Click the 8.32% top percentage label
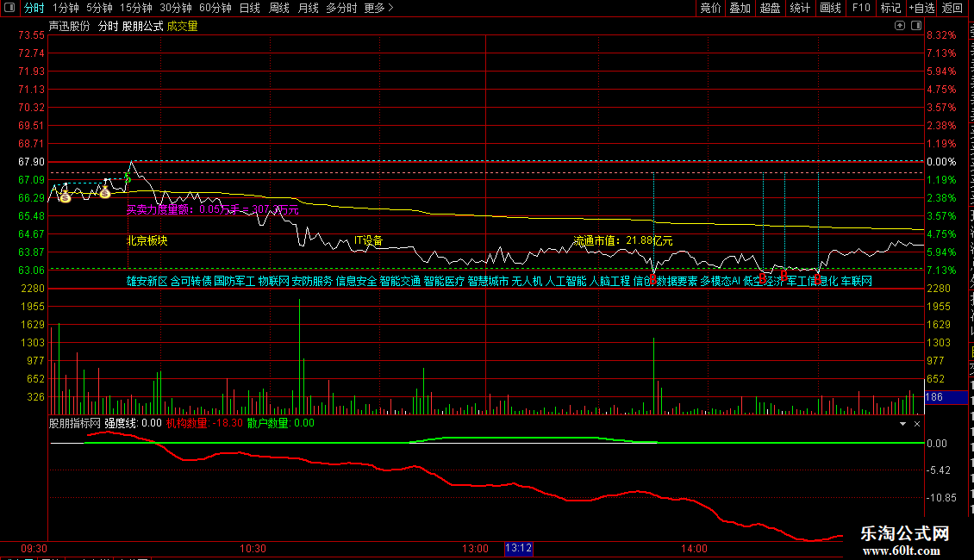The height and width of the screenshot is (560, 974). click(x=942, y=35)
